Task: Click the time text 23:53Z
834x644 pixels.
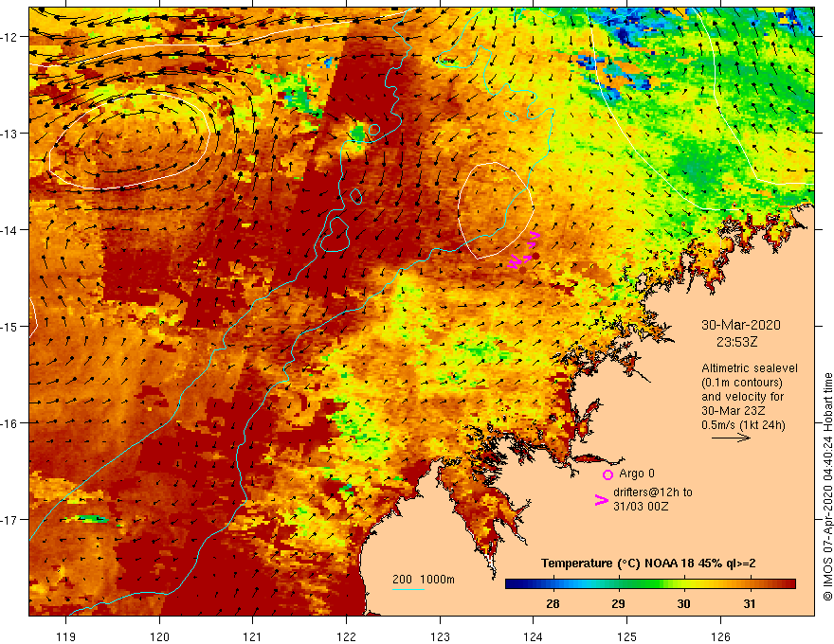Action: [736, 342]
